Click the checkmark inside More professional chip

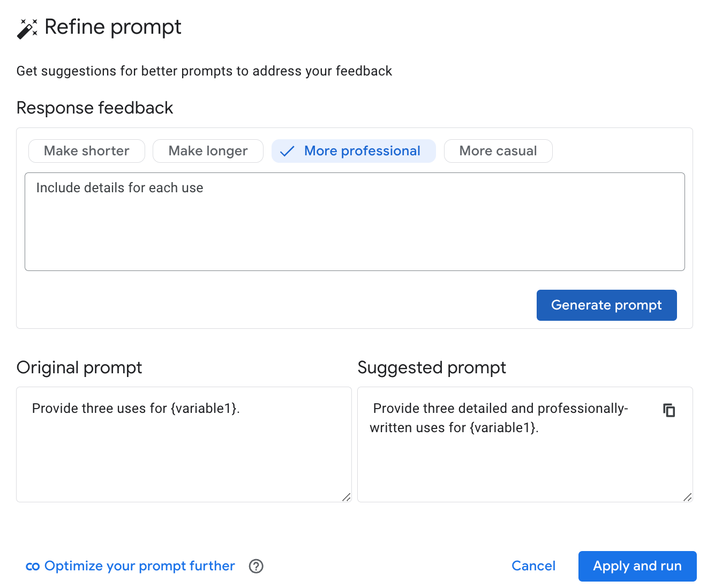point(288,151)
